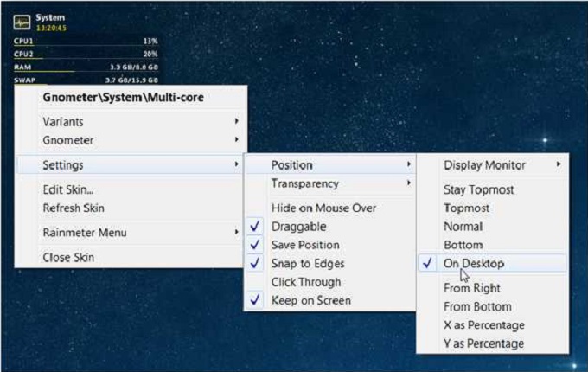The image size is (588, 372).
Task: Enable X as Percentage option
Action: 483,325
